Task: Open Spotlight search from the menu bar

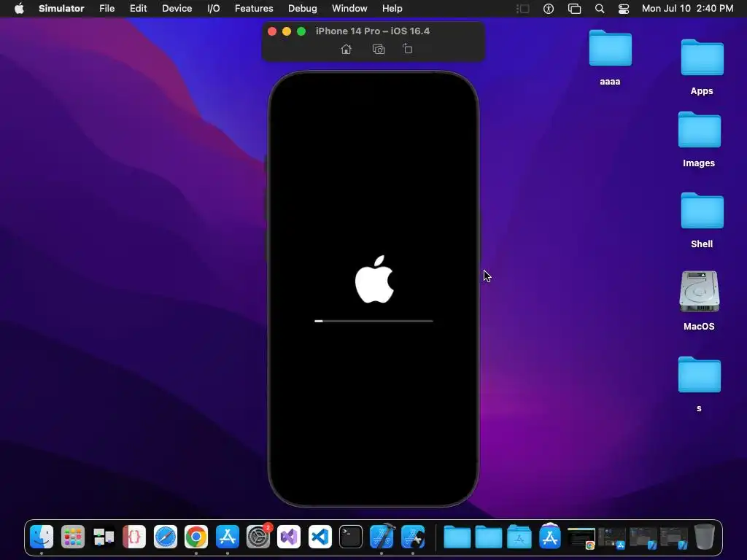Action: click(x=600, y=9)
